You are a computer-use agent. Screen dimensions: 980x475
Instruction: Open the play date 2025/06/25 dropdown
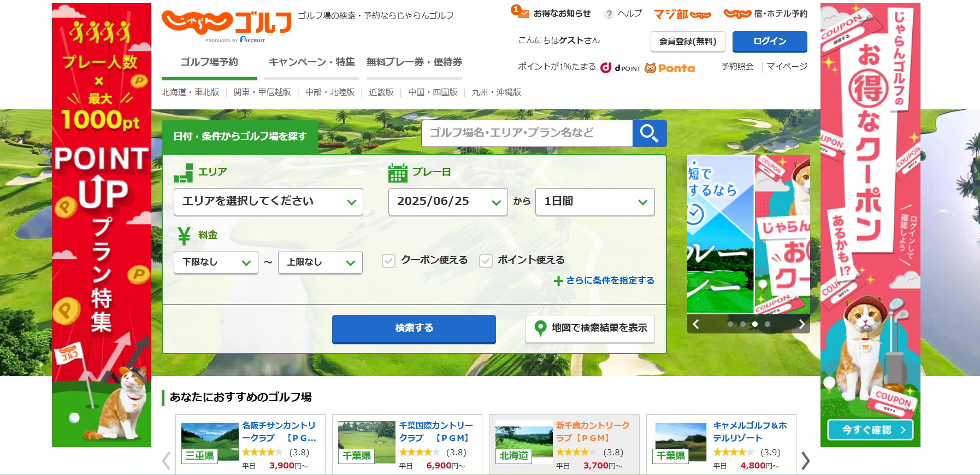[x=448, y=202]
